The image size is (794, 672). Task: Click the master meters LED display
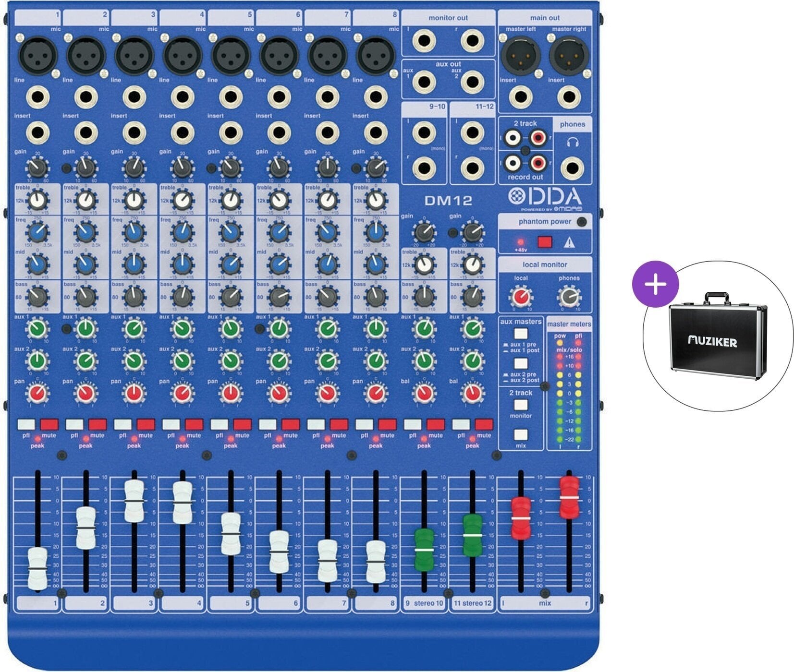click(x=569, y=391)
